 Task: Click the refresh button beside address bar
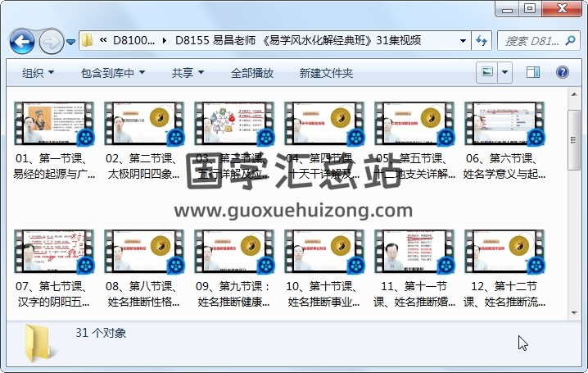pyautogui.click(x=482, y=40)
